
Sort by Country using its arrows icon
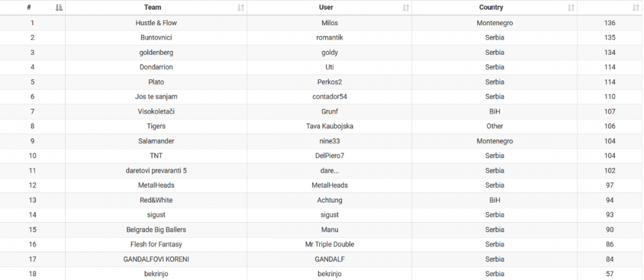[571, 8]
